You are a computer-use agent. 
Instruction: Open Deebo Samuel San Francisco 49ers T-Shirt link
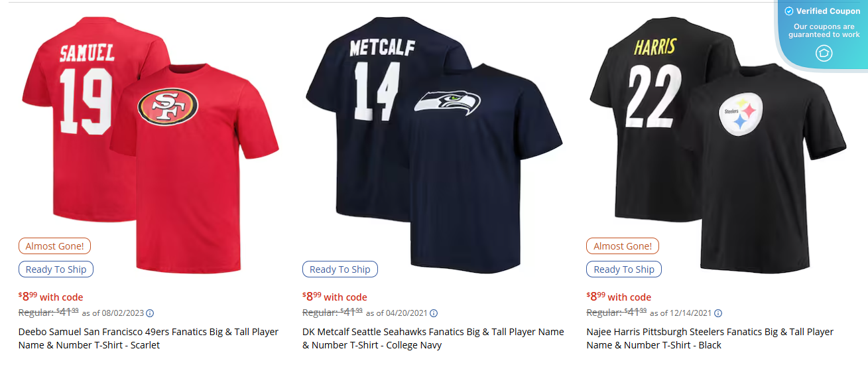[x=149, y=338]
